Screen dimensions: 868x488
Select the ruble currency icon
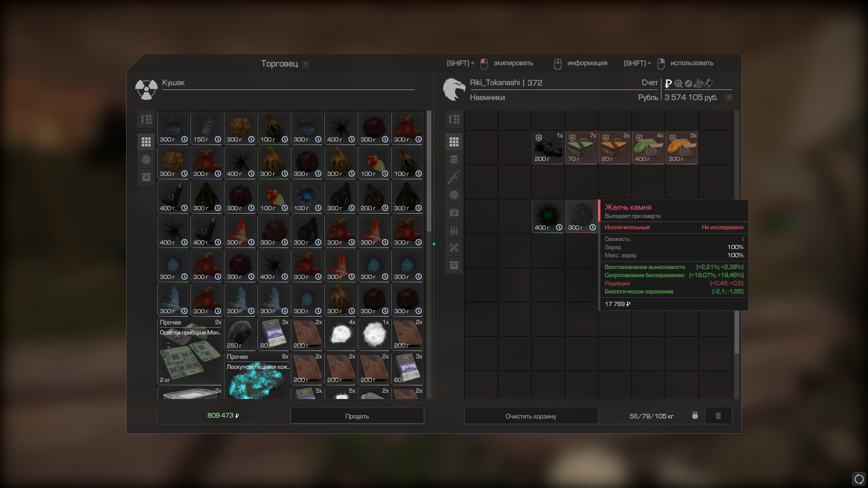pos(668,84)
